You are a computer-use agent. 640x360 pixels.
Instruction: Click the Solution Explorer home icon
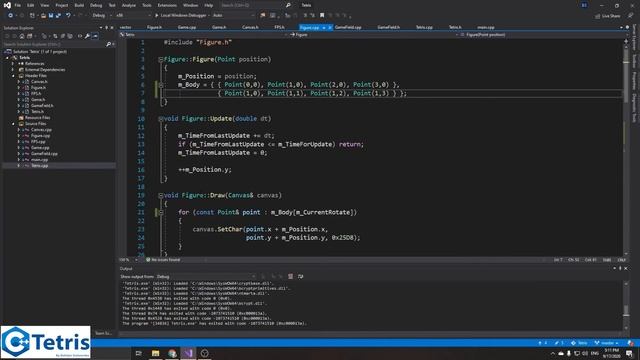click(x=22, y=36)
